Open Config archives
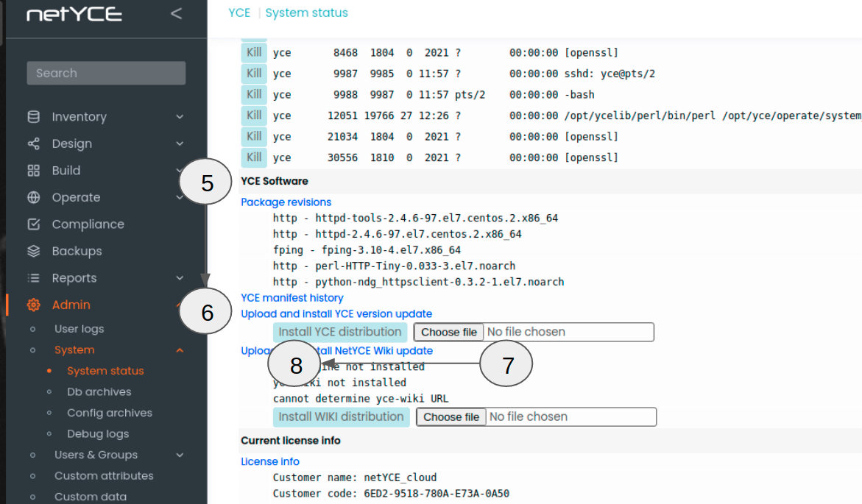The height and width of the screenshot is (504, 862). (110, 413)
